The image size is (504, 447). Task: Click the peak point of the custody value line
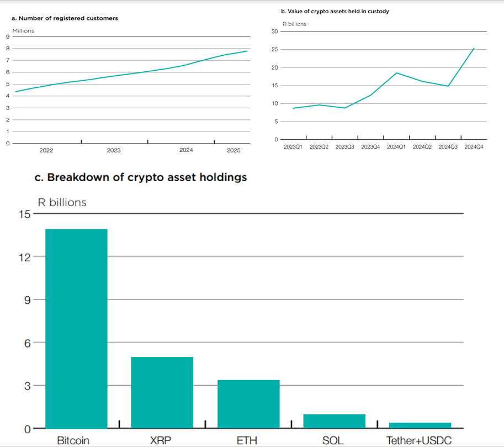(474, 49)
